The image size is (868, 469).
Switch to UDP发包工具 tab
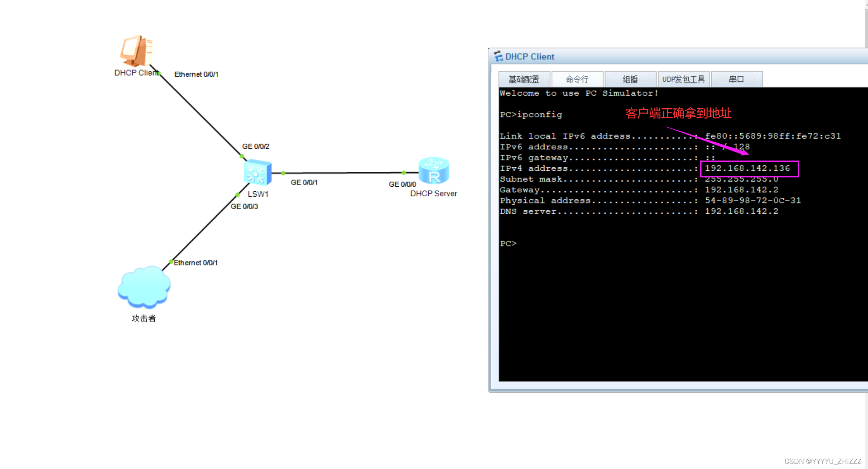683,79
